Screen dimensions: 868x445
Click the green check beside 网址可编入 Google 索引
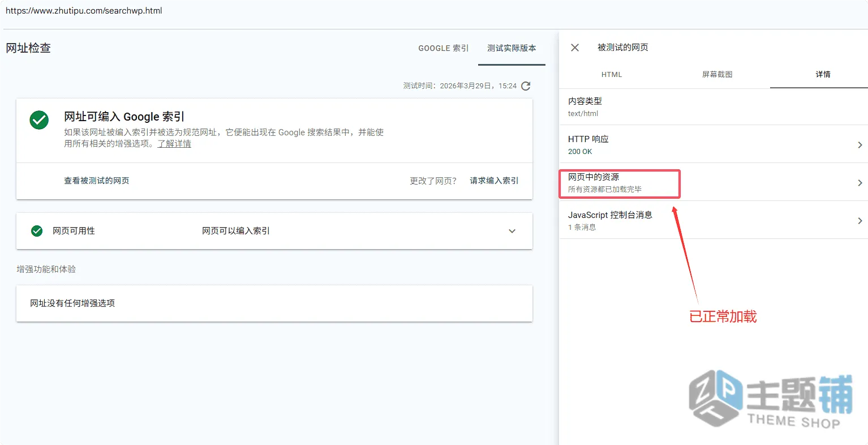tap(39, 120)
